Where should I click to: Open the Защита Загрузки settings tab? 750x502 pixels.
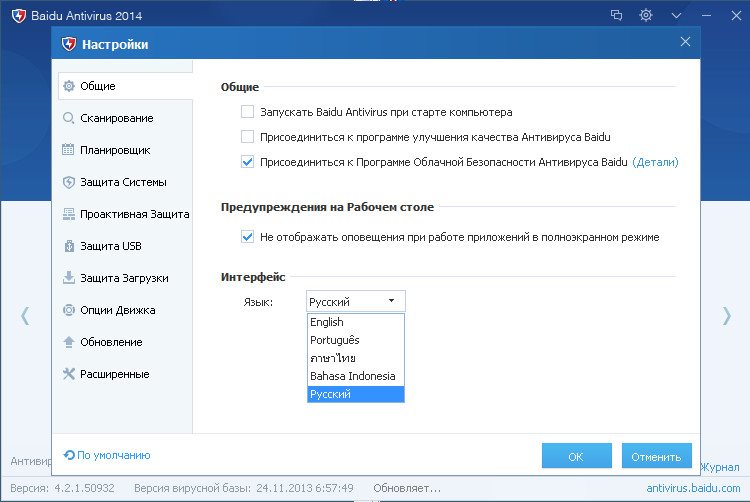tap(125, 278)
